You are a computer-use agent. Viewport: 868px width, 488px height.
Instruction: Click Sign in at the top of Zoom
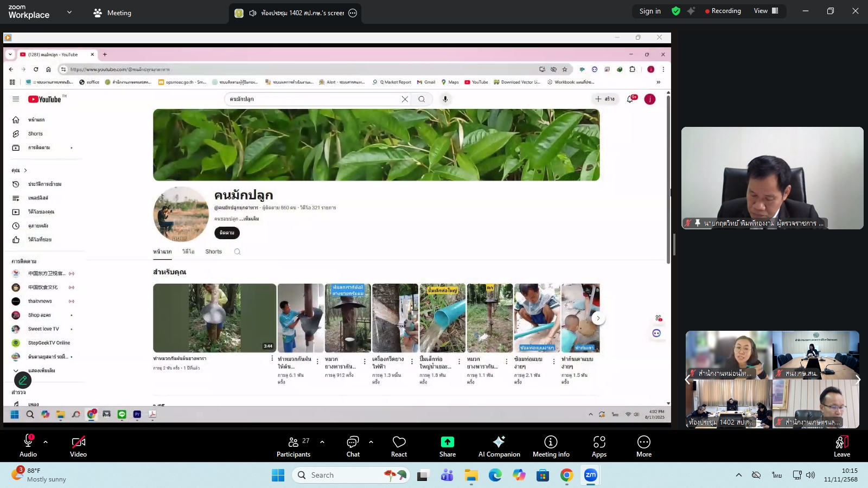click(x=650, y=11)
